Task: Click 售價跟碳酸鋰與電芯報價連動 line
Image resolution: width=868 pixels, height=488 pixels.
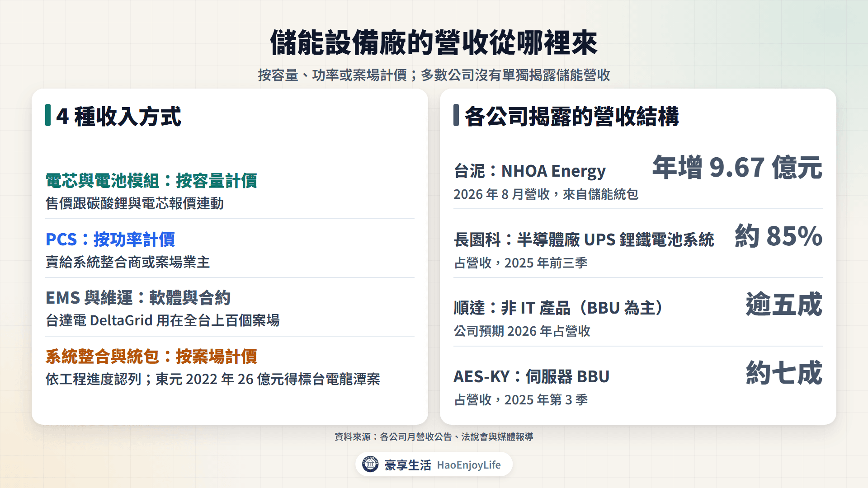Action: tap(135, 203)
